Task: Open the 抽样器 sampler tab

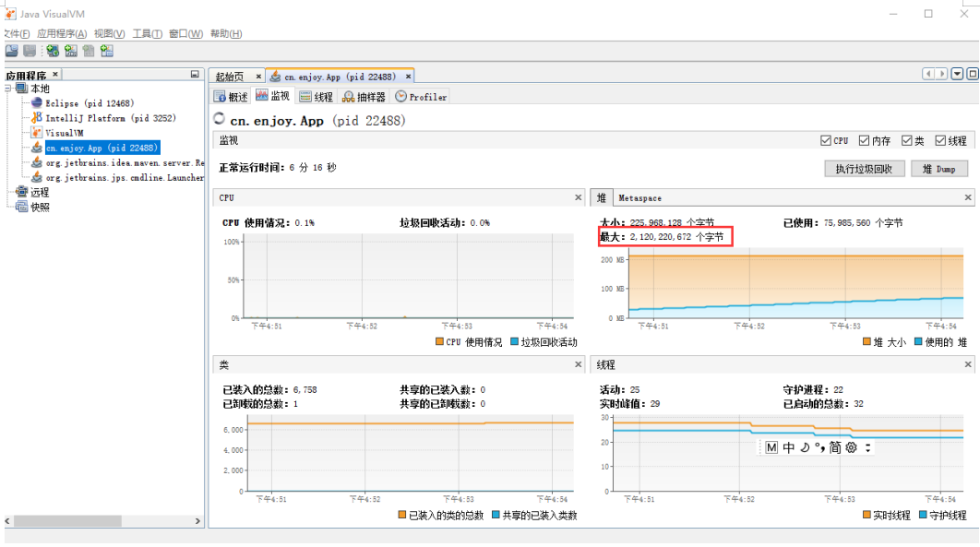Action: (x=364, y=97)
